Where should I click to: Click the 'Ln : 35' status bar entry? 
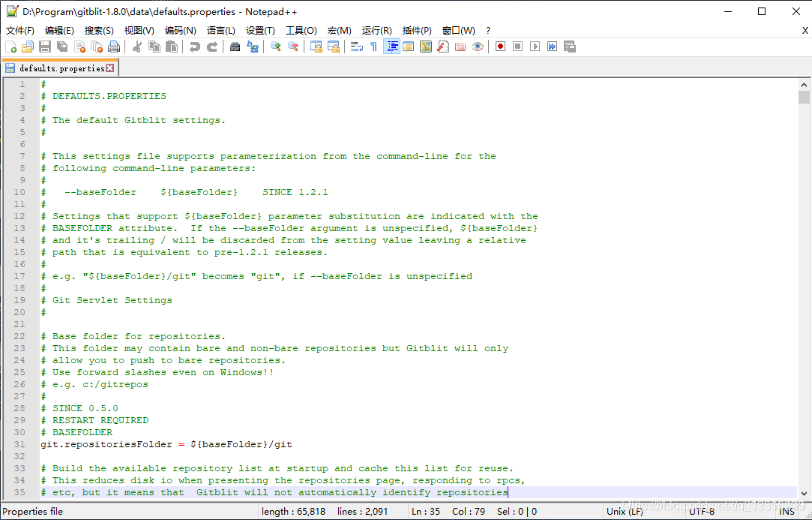[x=426, y=512]
